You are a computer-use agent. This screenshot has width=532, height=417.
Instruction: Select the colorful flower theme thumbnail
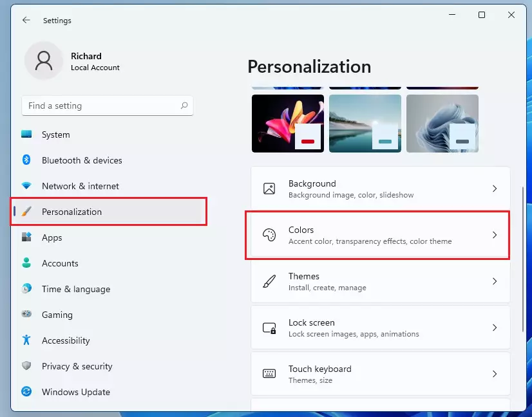click(x=288, y=124)
